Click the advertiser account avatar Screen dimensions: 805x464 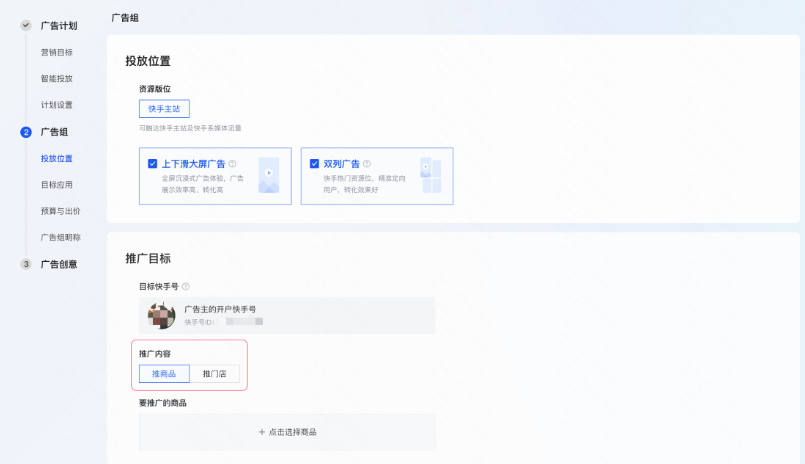(x=161, y=315)
